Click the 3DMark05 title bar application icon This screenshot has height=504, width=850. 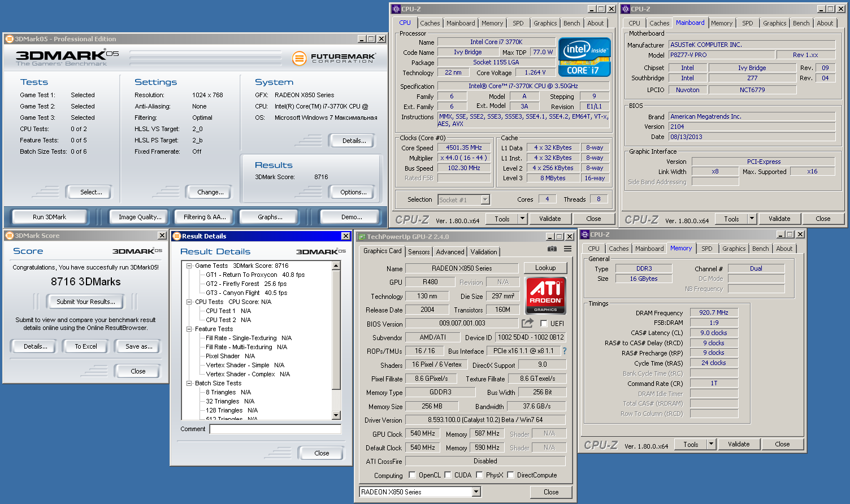click(x=9, y=39)
